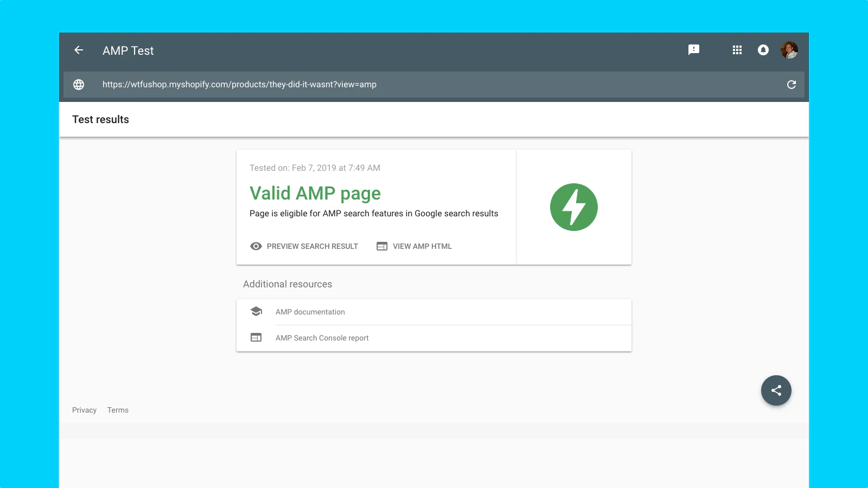
Task: Click the graduation cap icon
Action: pyautogui.click(x=256, y=311)
